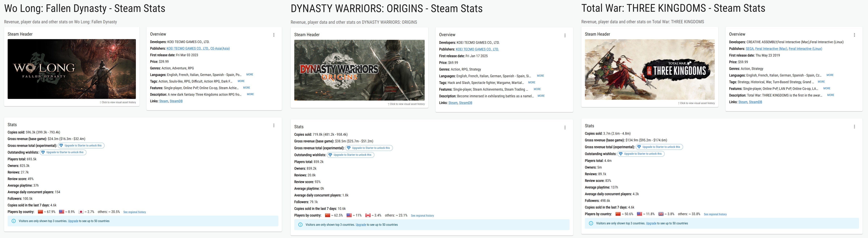Open Total War Stats three-dot menu
This screenshot has height=238, width=868.
[x=854, y=127]
